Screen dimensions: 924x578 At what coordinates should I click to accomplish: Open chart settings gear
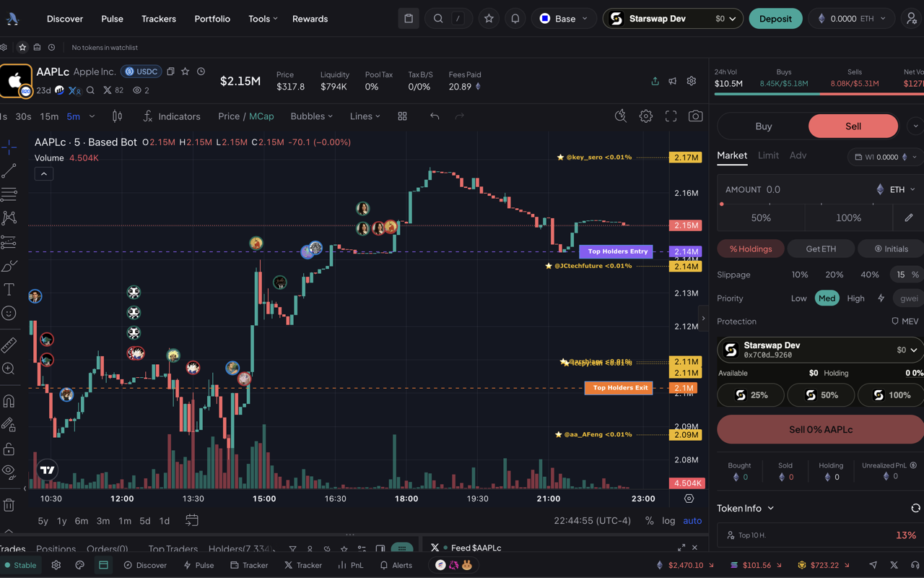pyautogui.click(x=645, y=116)
